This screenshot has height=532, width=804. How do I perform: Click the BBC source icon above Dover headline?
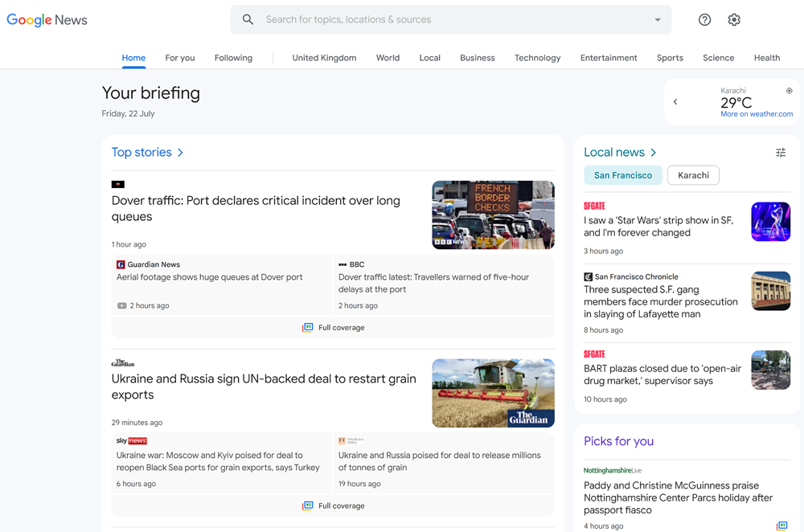pos(118,185)
